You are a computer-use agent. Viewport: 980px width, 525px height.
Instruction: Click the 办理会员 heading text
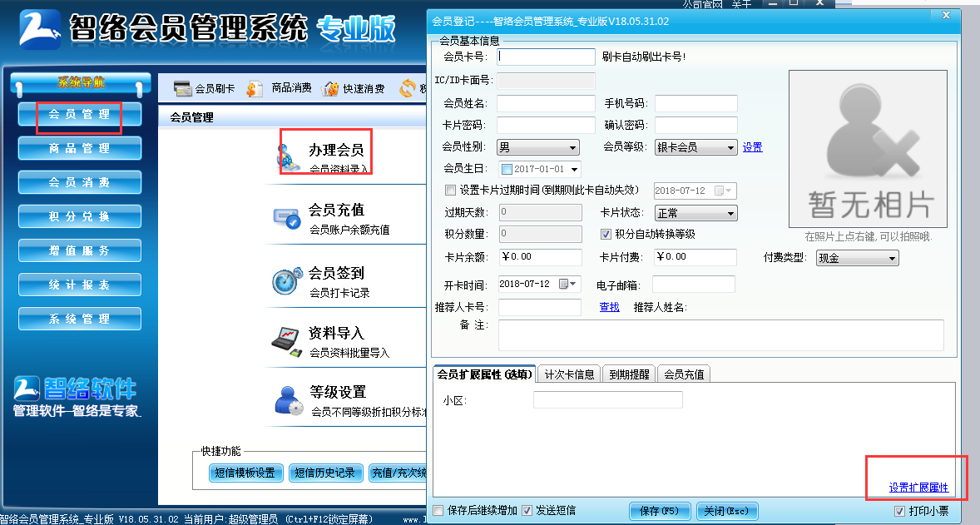coord(336,150)
